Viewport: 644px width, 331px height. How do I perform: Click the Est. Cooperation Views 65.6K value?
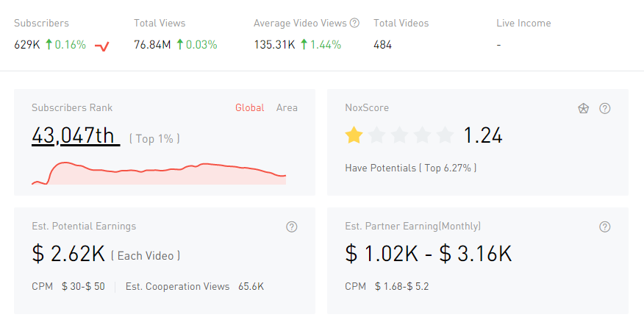coord(251,286)
